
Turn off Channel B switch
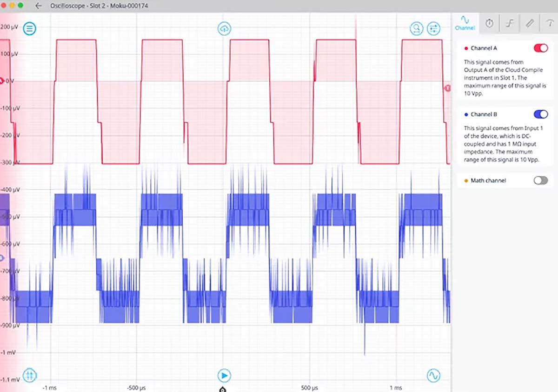tap(541, 114)
